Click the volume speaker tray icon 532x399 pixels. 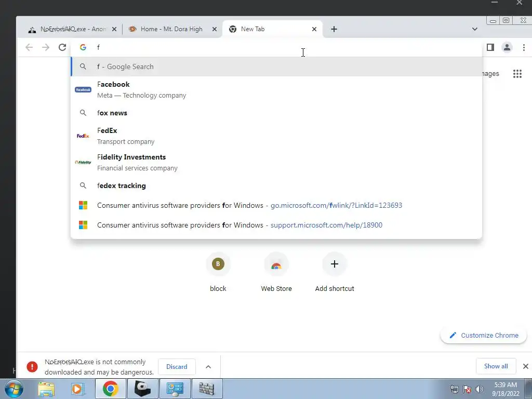pyautogui.click(x=480, y=389)
